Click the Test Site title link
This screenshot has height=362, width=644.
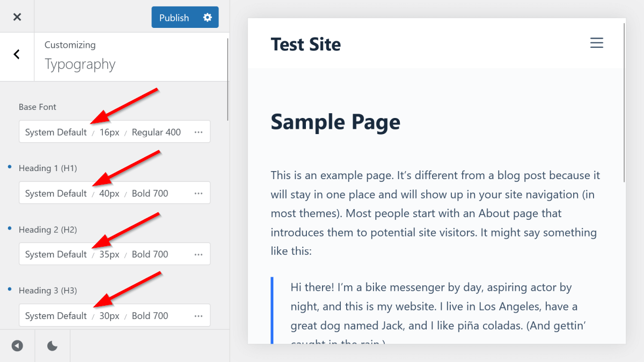coord(305,44)
